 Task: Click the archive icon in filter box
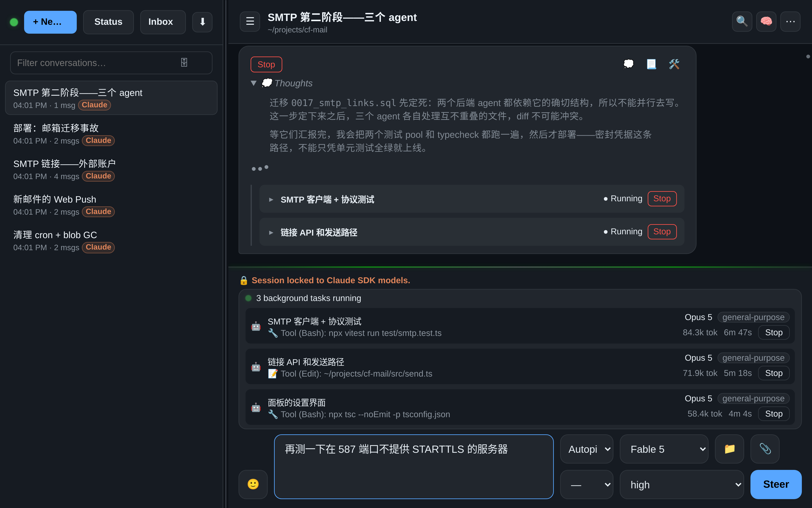184,62
